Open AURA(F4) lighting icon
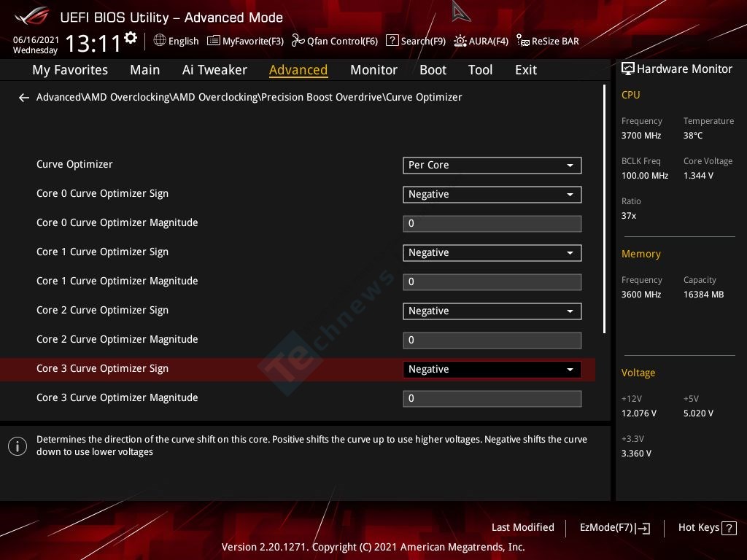Image resolution: width=747 pixels, height=560 pixels. pyautogui.click(x=460, y=41)
